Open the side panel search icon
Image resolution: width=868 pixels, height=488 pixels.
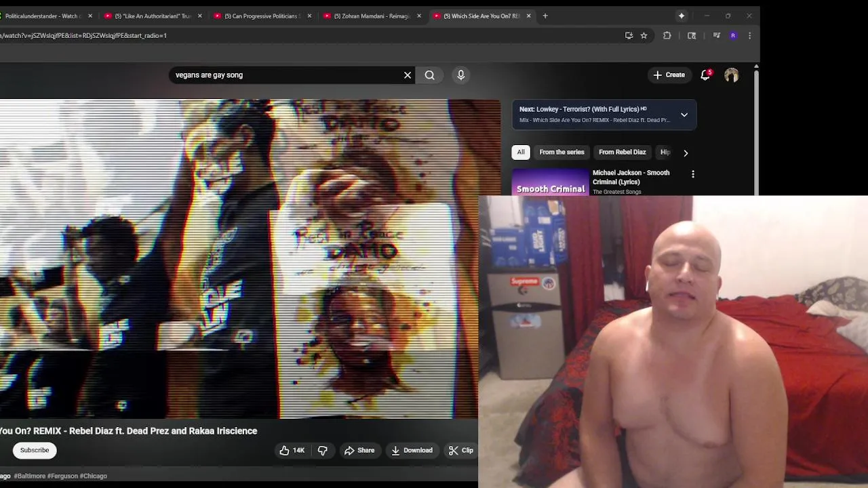692,35
